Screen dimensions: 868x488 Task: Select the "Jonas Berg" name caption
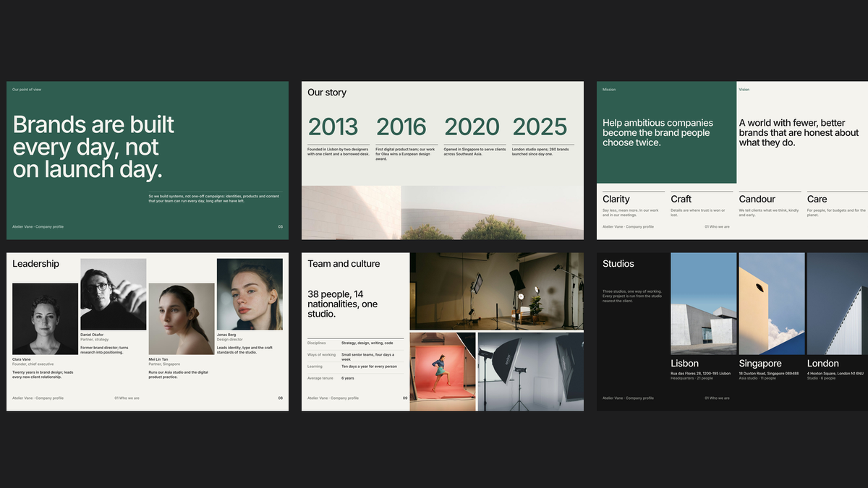click(226, 335)
